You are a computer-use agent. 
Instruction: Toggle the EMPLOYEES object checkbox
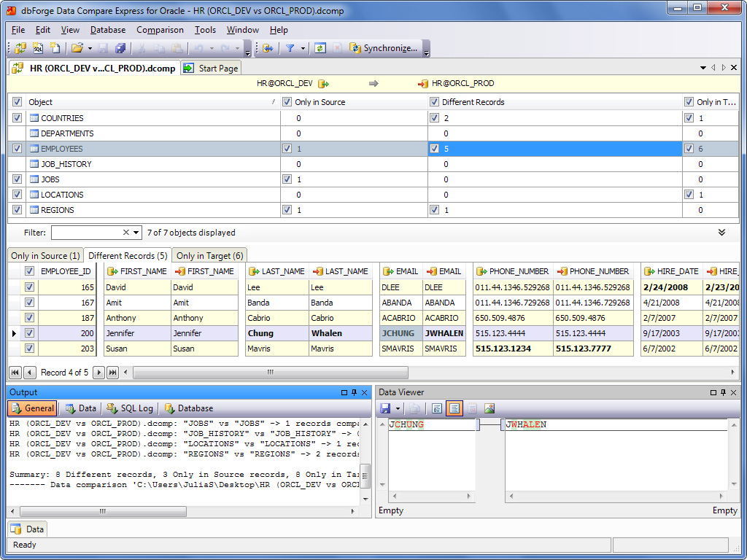click(x=18, y=149)
